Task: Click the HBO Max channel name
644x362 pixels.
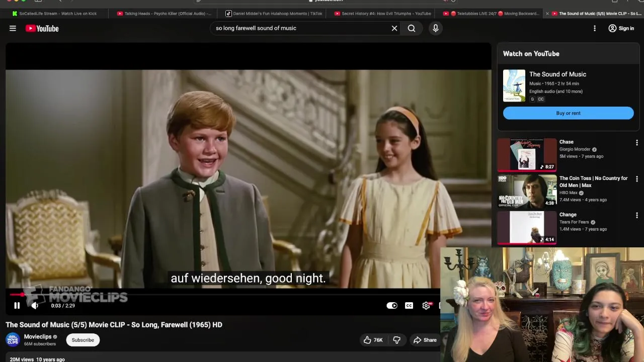Action: (569, 193)
